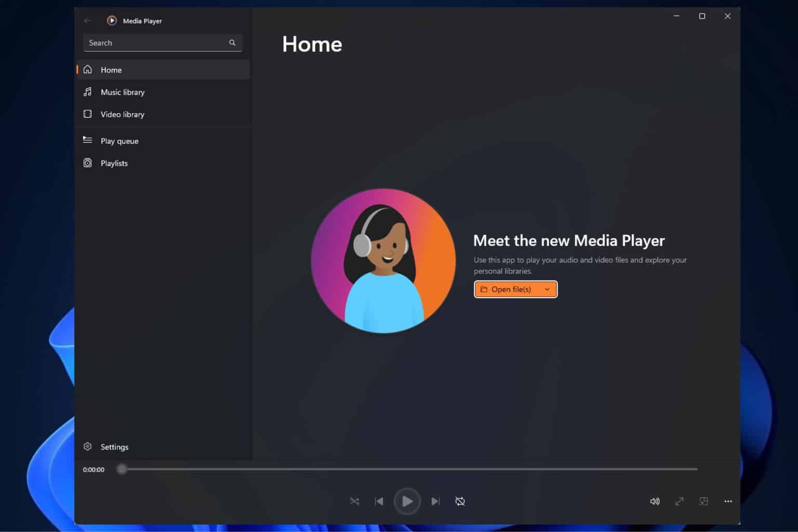Maximize the Media Player window
The width and height of the screenshot is (798, 532).
(702, 16)
